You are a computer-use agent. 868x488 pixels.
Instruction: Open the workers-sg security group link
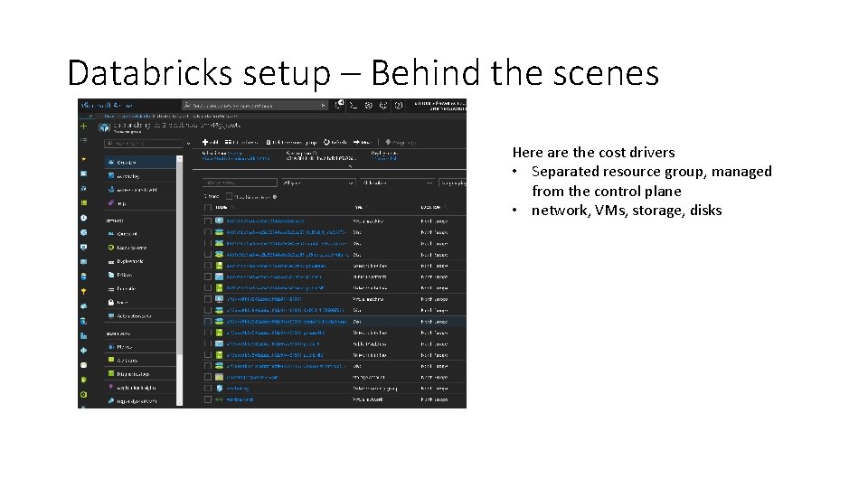coord(238,388)
